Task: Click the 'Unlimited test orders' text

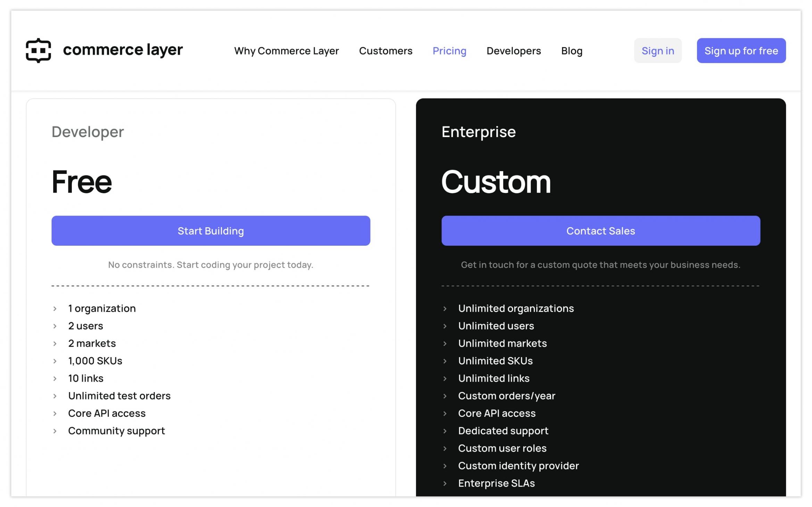Action: (x=119, y=396)
